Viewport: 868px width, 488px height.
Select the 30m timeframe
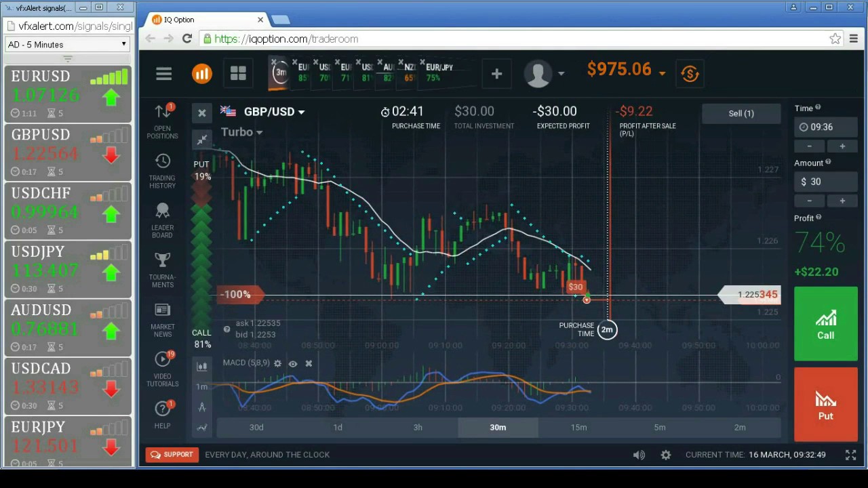pos(498,427)
